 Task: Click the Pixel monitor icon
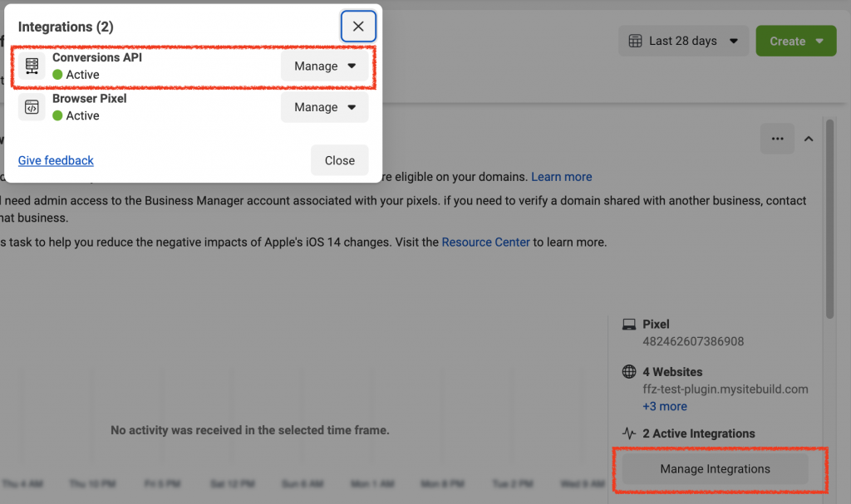[629, 325]
